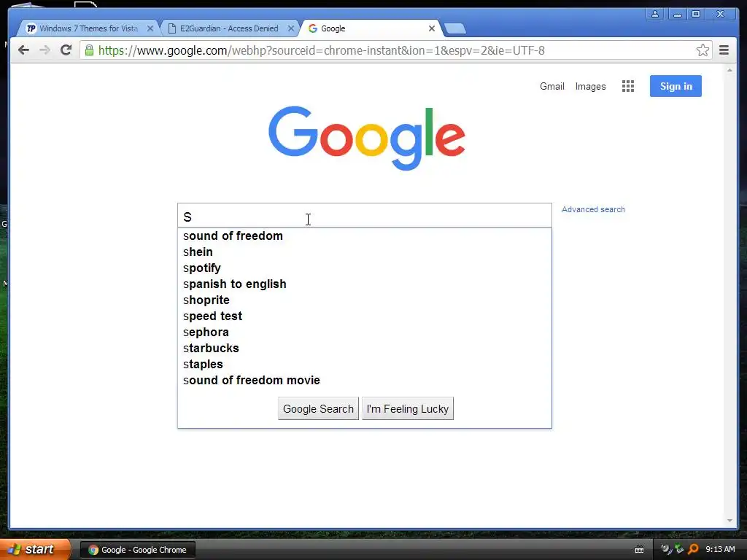The image size is (747, 560).
Task: Select suggestion 'staples'
Action: tap(365, 365)
